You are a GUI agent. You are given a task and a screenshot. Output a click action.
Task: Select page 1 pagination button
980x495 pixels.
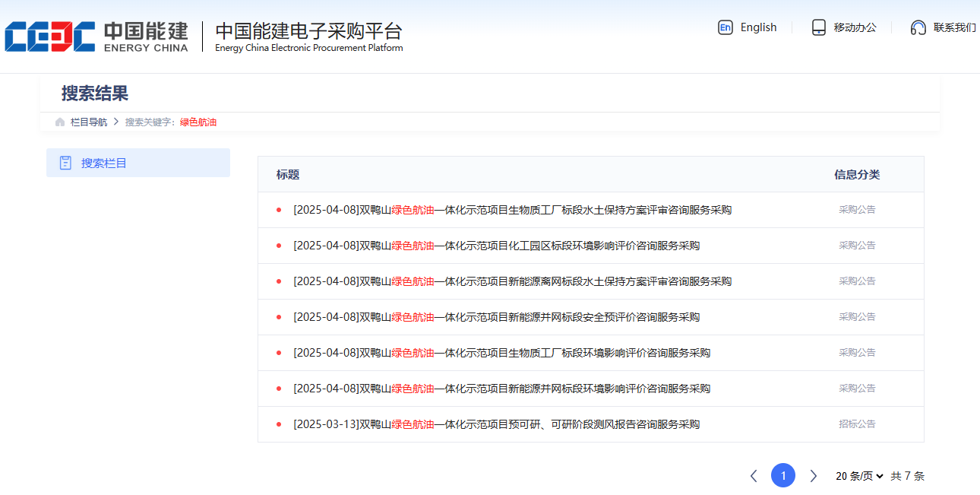[x=783, y=476]
